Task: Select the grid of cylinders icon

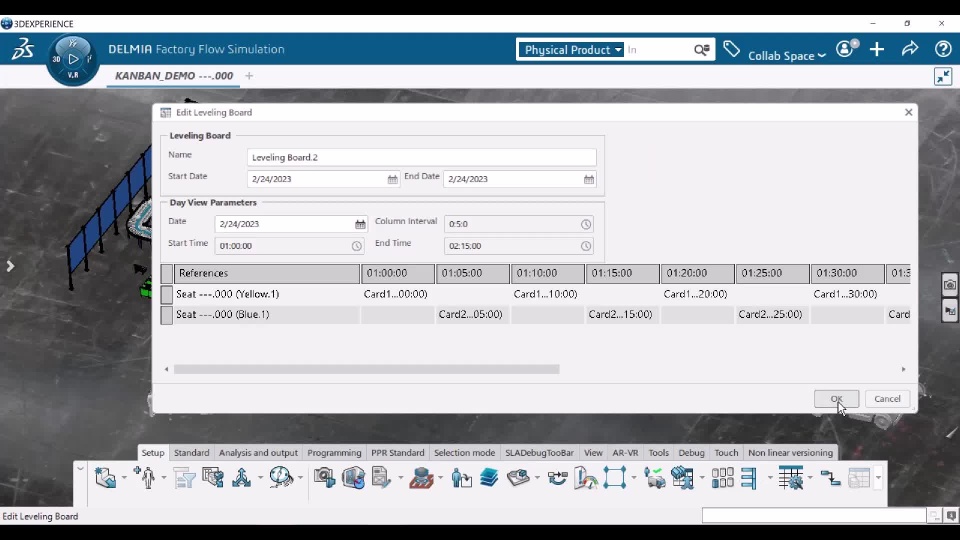Action: coord(722,478)
